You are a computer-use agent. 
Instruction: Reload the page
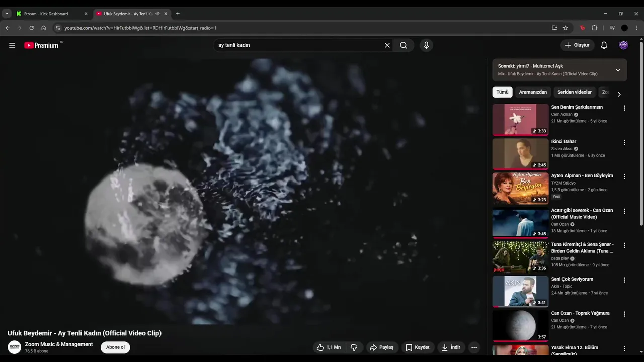tap(31, 28)
